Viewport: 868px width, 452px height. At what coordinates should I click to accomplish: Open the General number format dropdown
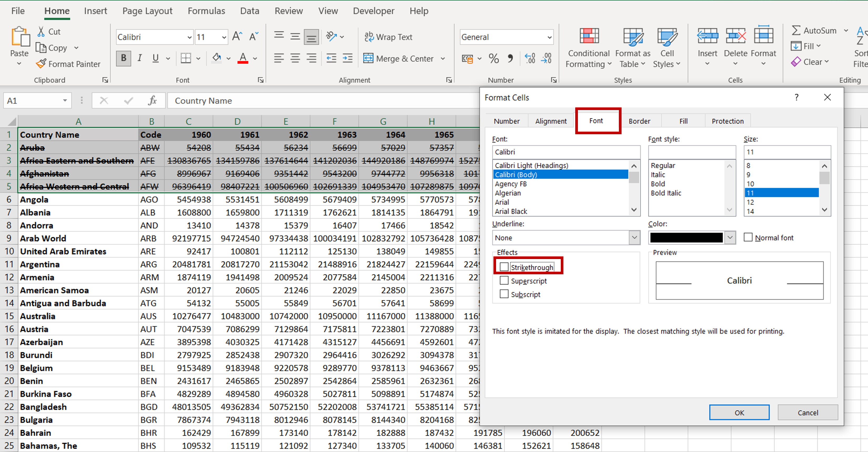pyautogui.click(x=549, y=37)
